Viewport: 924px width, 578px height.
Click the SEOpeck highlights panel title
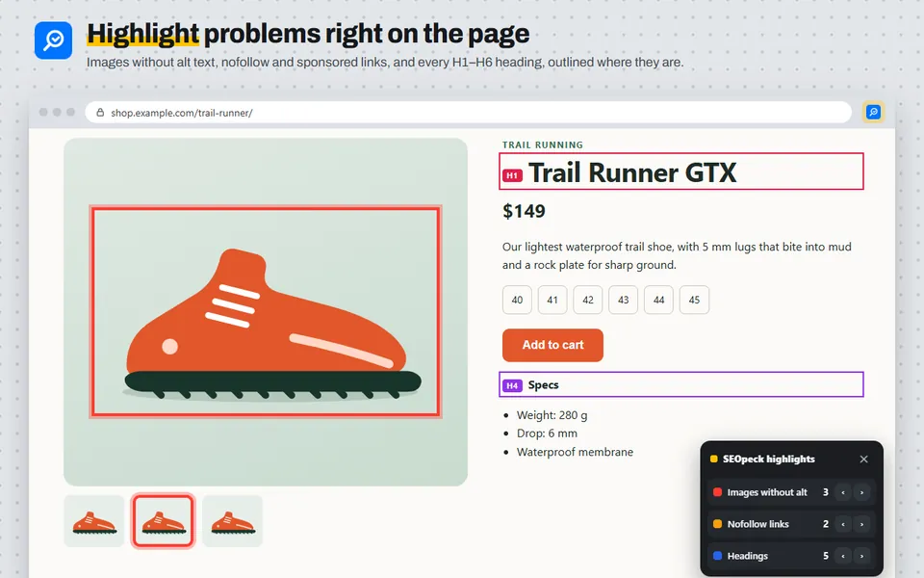(768, 459)
